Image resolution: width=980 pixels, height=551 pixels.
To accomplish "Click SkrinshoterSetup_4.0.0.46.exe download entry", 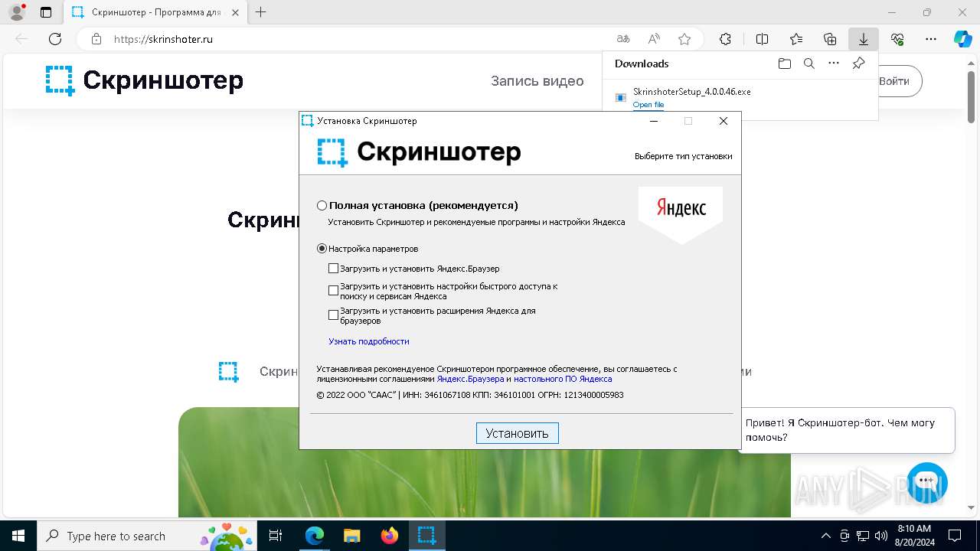I will pos(691,92).
